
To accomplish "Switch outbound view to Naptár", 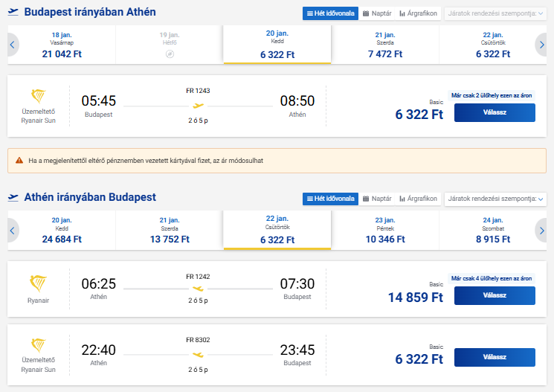I will coord(377,13).
